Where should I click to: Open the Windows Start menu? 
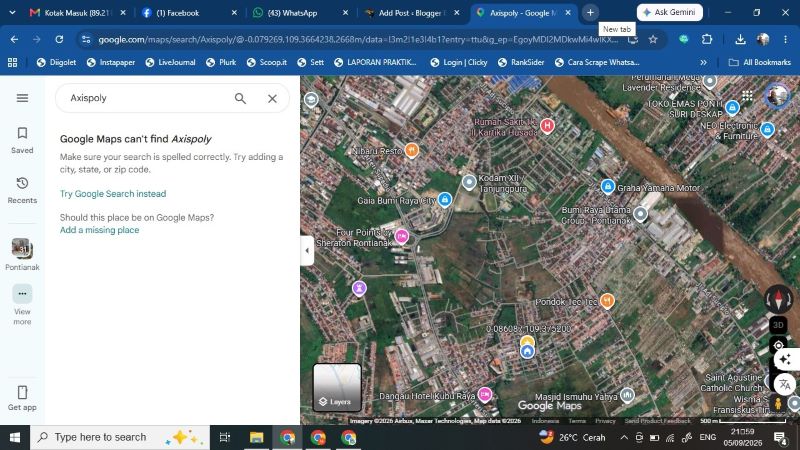pyautogui.click(x=15, y=437)
